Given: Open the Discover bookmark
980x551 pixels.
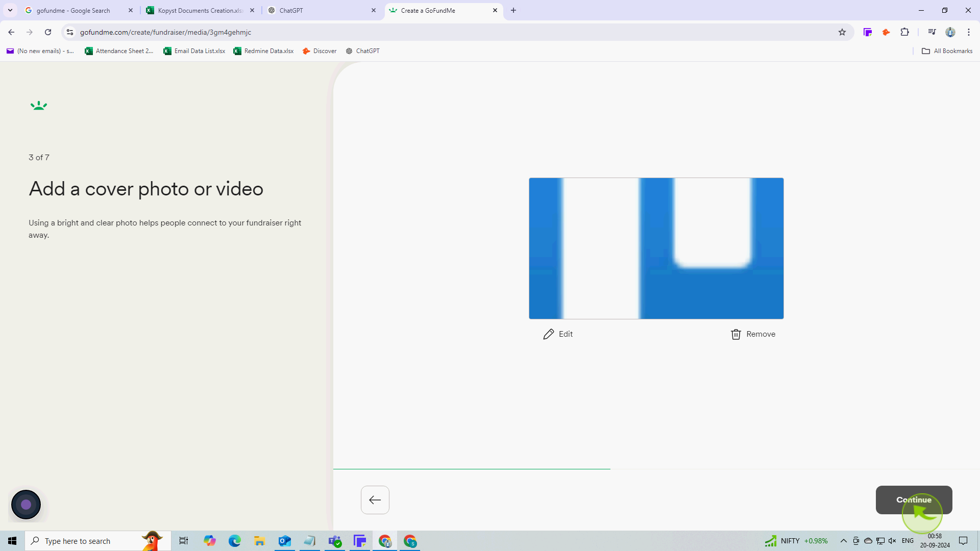Looking at the screenshot, I should point(320,51).
